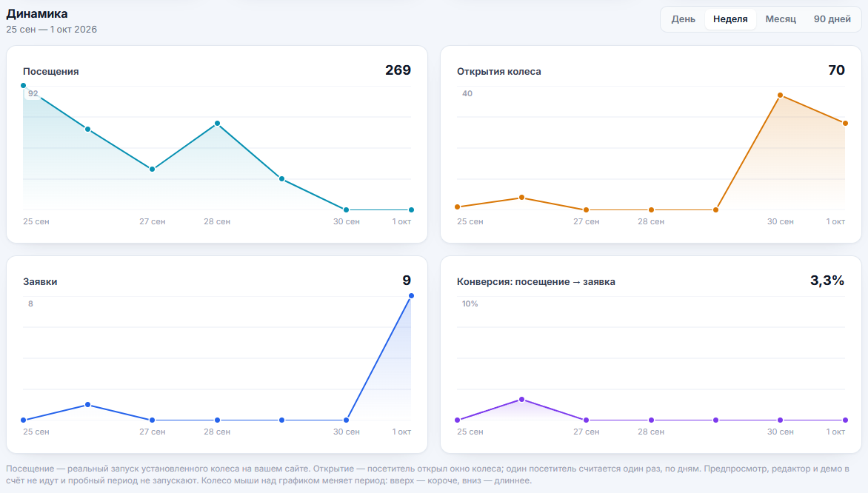Click the Конверсия: посещение → заявка title
The image size is (868, 493).
(536, 281)
